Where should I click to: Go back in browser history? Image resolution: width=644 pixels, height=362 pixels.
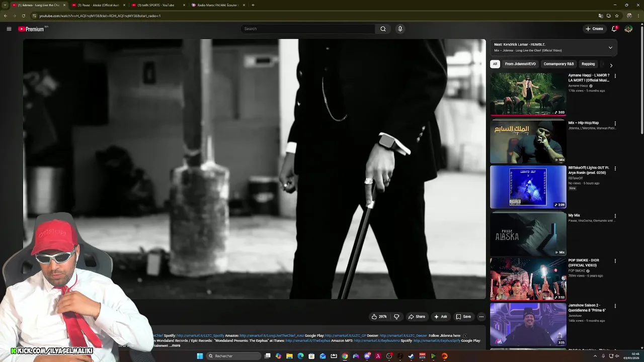pos(6,16)
